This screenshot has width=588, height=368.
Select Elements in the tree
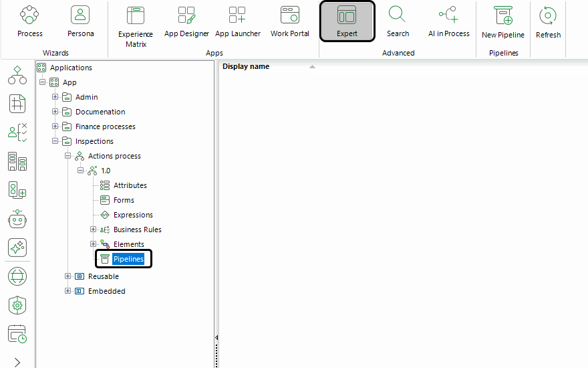coord(128,244)
